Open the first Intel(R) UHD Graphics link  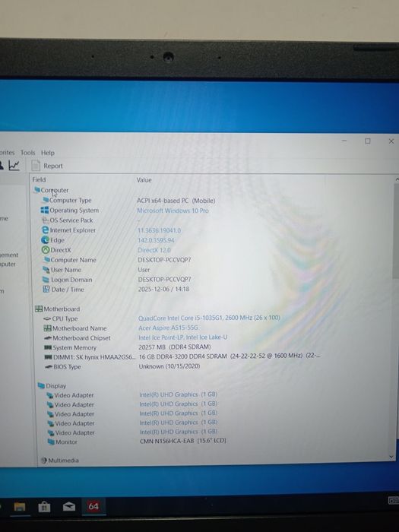[178, 394]
